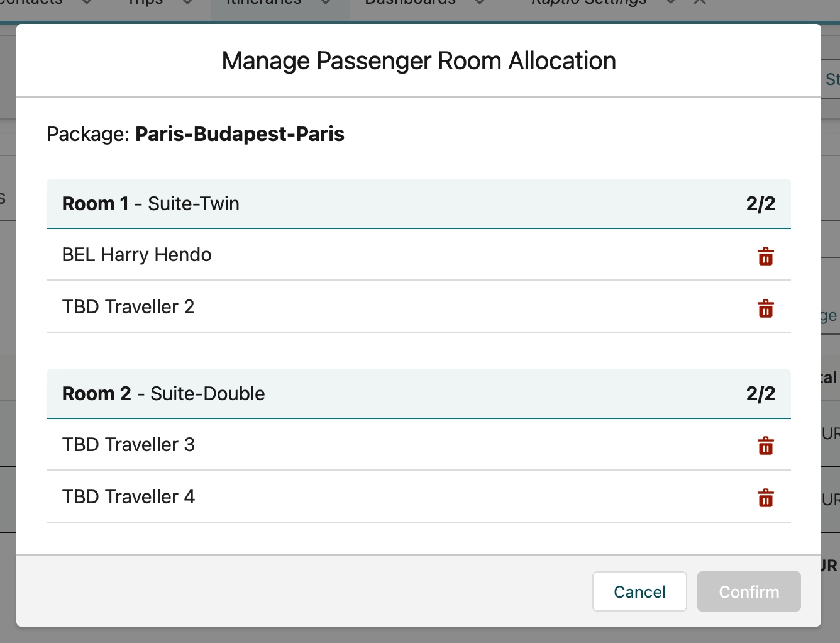Image resolution: width=840 pixels, height=643 pixels.
Task: Switch to the Itineraries tab
Action: (x=264, y=3)
